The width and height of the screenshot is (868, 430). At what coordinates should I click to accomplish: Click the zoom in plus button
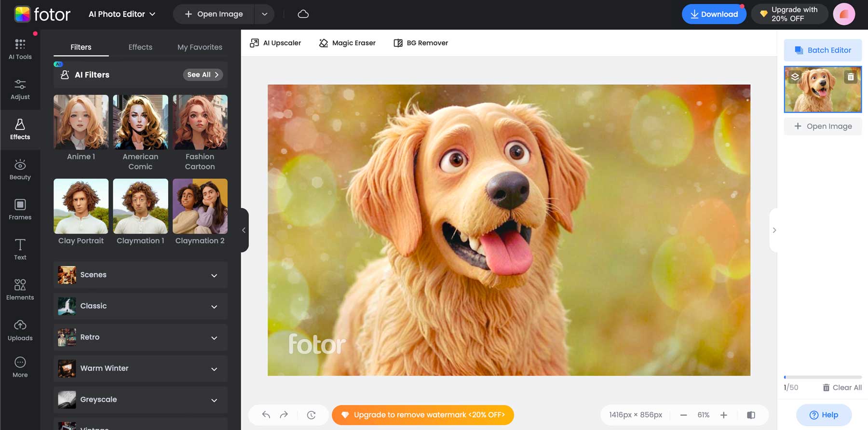pos(723,415)
